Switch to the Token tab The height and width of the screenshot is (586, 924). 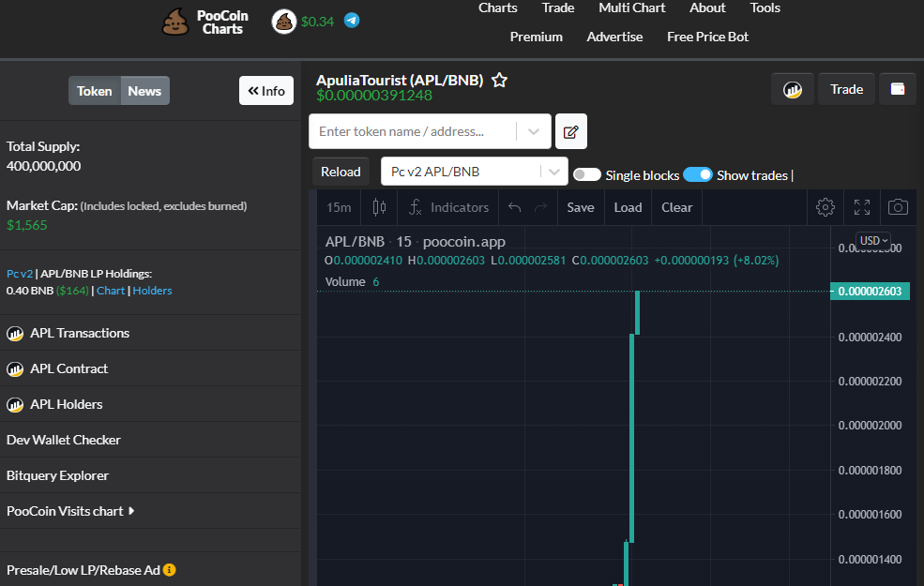tap(95, 91)
